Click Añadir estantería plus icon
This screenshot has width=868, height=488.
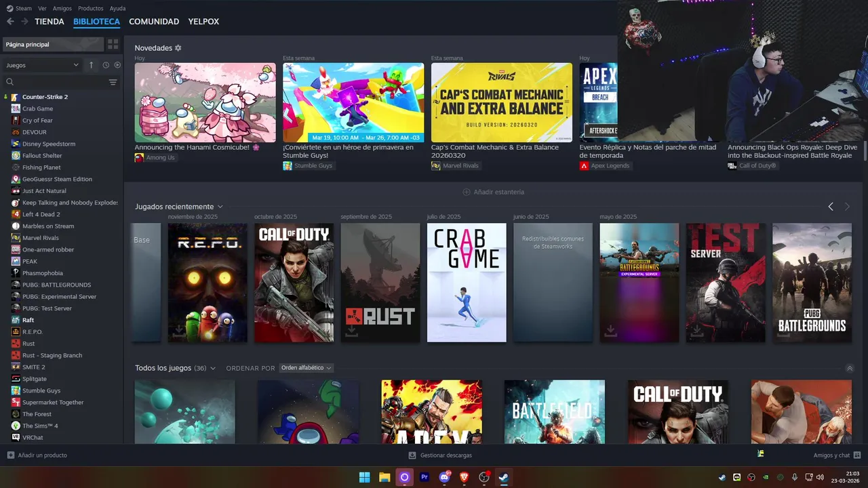pyautogui.click(x=467, y=192)
